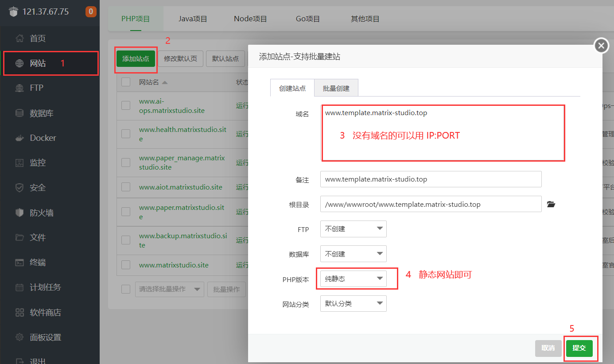The height and width of the screenshot is (364, 614).
Task: Open the FTP 不创建 dropdown
Action: pos(354,229)
